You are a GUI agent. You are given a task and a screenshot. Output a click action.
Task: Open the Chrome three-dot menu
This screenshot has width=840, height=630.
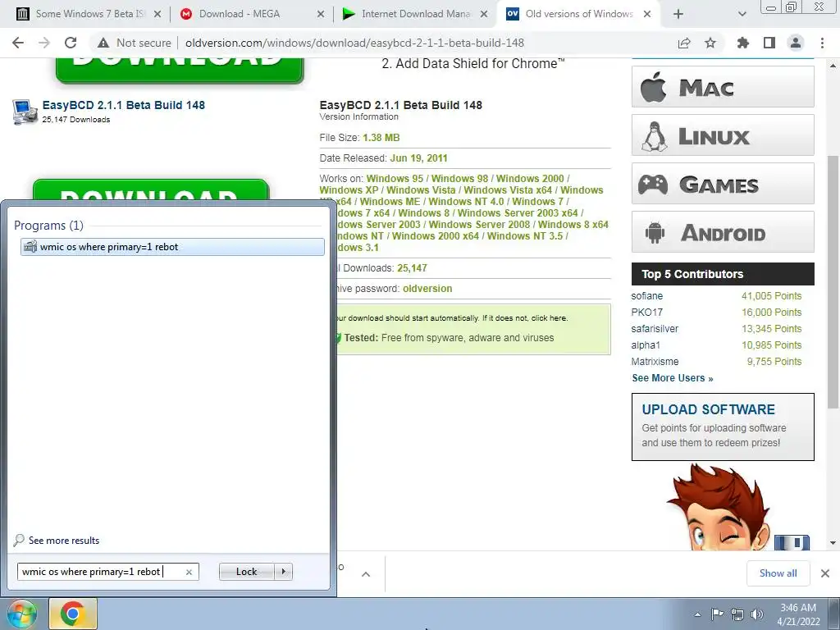click(822, 43)
